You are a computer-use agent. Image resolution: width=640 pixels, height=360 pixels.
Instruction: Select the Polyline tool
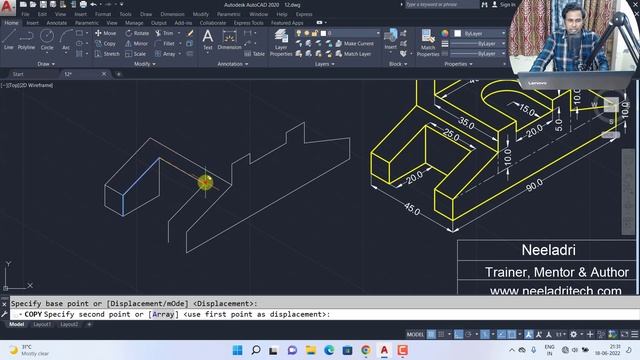pyautogui.click(x=26, y=40)
